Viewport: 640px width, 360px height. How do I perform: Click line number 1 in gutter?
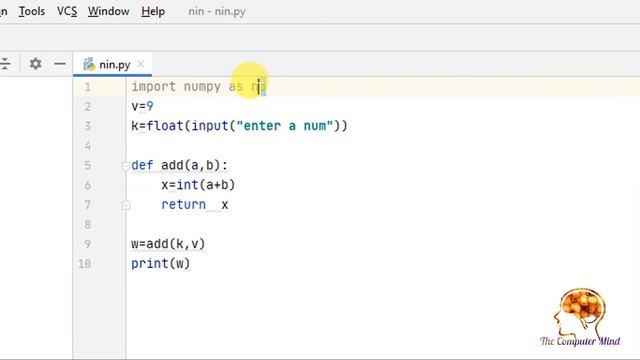click(87, 87)
